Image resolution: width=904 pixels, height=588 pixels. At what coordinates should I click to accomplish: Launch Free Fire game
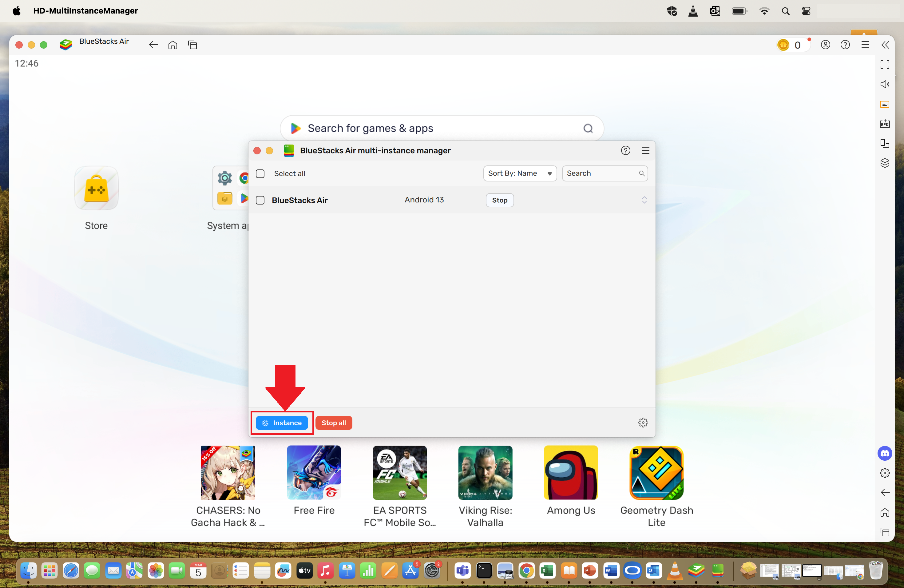pos(314,473)
